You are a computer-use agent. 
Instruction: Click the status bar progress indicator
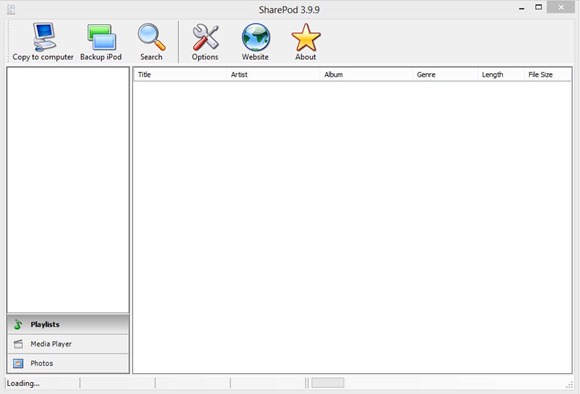point(328,383)
